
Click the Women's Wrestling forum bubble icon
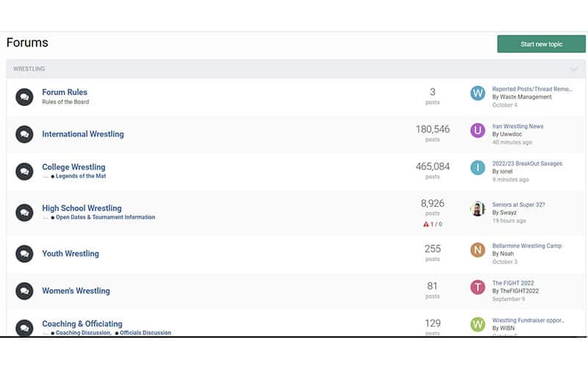(x=24, y=291)
